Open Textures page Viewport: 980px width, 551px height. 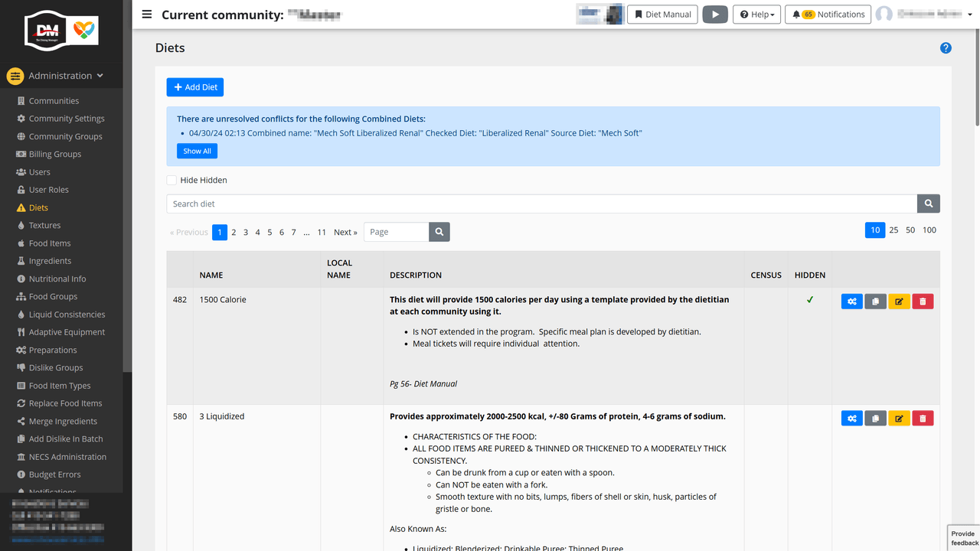pos(44,225)
